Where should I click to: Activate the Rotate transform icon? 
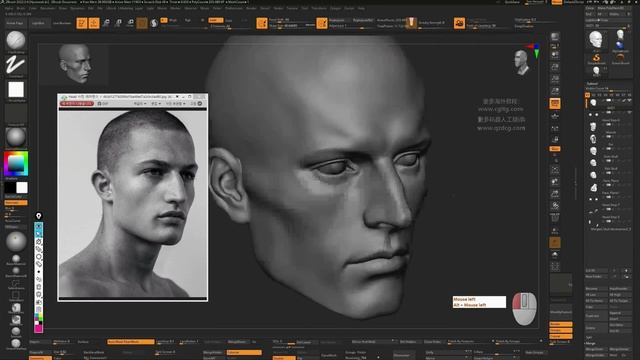click(131, 23)
